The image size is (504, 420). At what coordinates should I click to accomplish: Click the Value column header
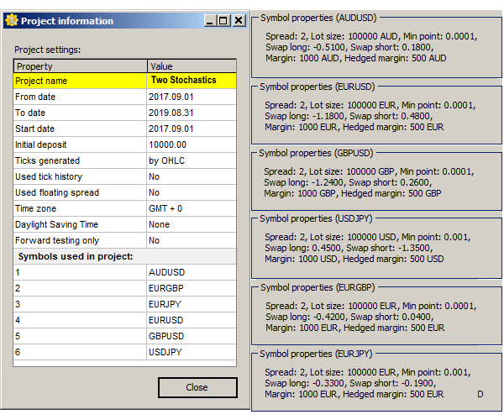coord(192,66)
